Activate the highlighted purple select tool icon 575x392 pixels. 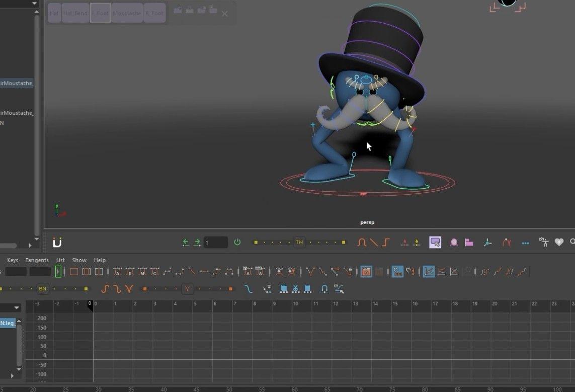pyautogui.click(x=435, y=243)
